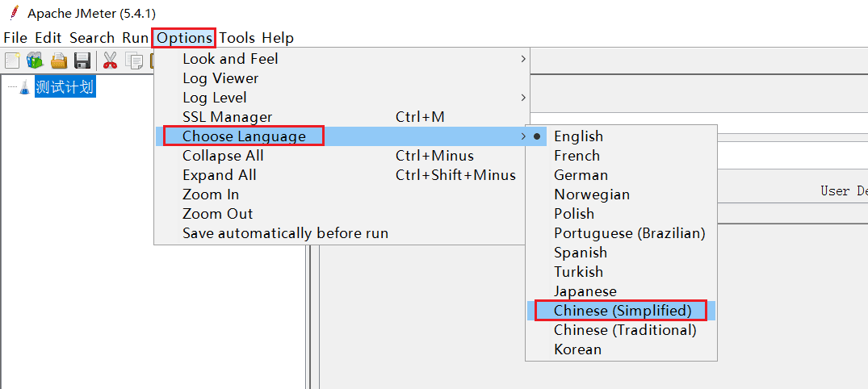
Task: Open the Tools menu
Action: click(x=237, y=38)
